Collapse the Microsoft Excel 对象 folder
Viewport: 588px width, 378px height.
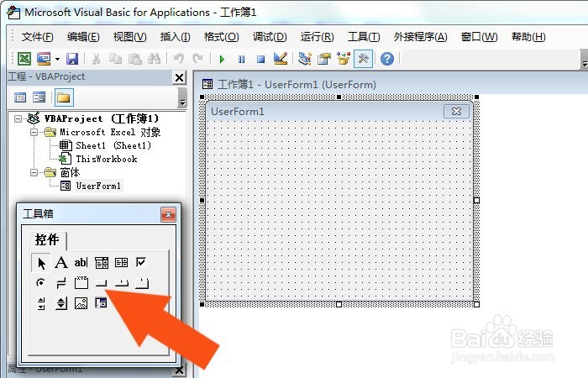point(34,133)
